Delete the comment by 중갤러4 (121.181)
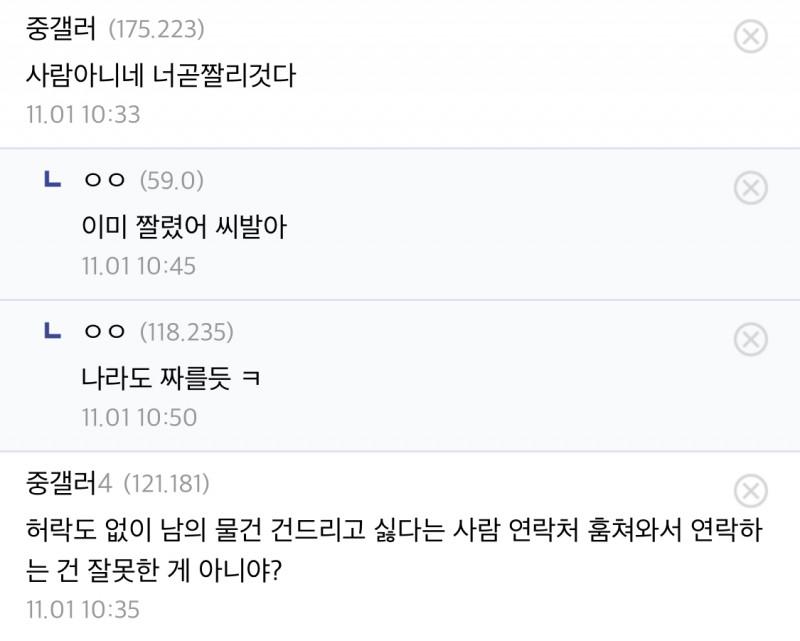This screenshot has height=641, width=800. click(x=750, y=490)
